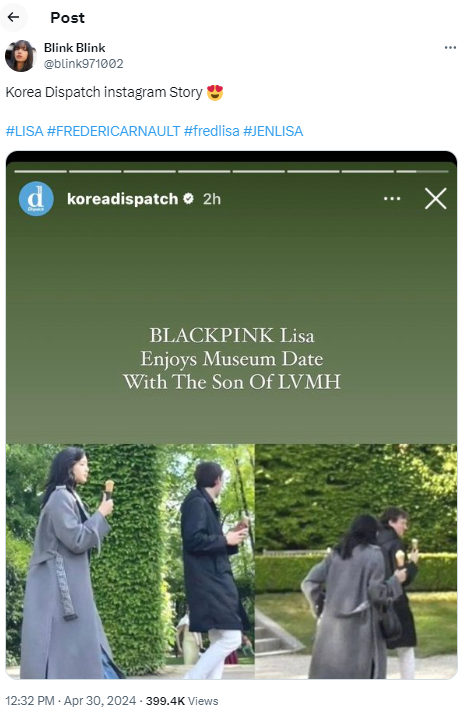Click the koreadispatch username in story
The image size is (465, 722).
click(122, 199)
